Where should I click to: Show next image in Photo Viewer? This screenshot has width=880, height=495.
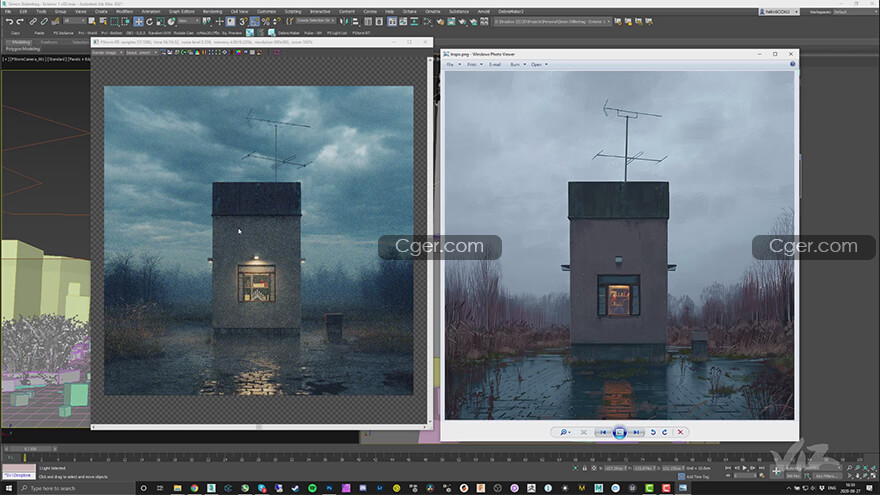click(x=636, y=432)
